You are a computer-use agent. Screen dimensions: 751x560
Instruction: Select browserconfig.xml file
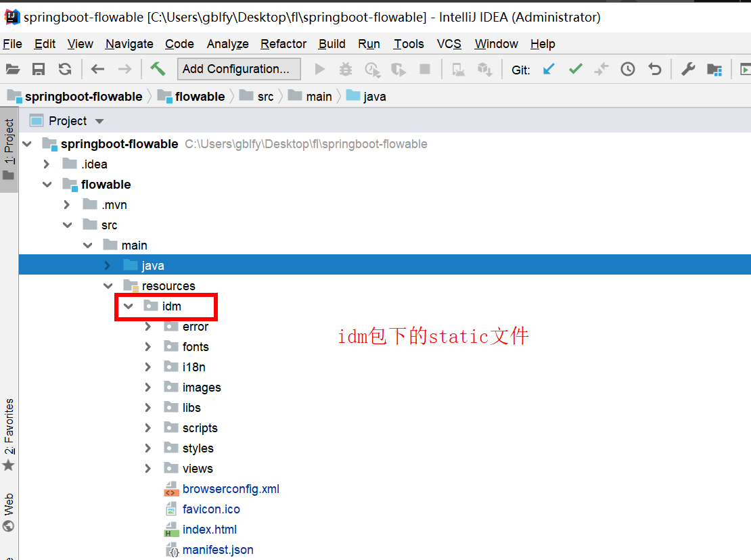point(231,489)
